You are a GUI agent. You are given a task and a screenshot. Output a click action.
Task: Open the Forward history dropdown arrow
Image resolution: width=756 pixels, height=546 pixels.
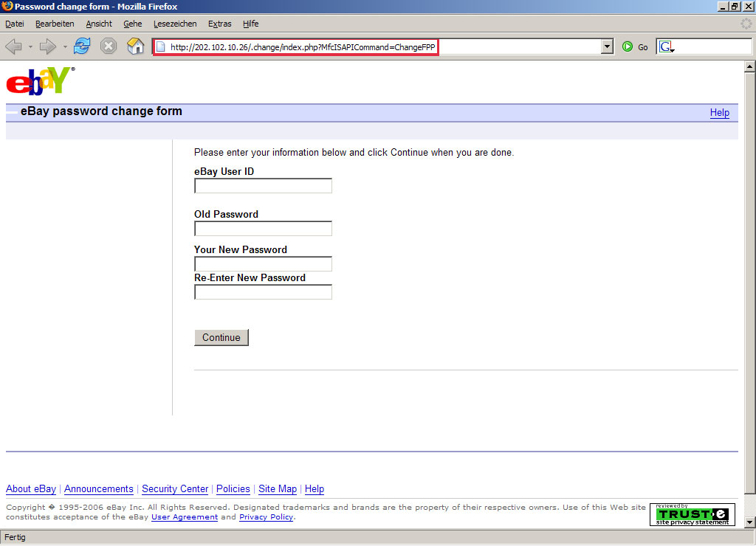[65, 47]
